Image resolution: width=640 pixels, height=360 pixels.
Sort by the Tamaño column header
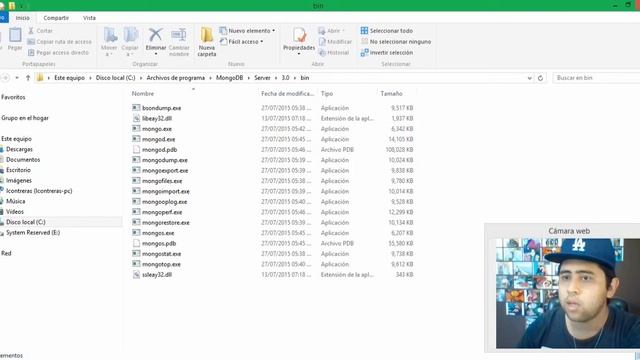[x=391, y=93]
